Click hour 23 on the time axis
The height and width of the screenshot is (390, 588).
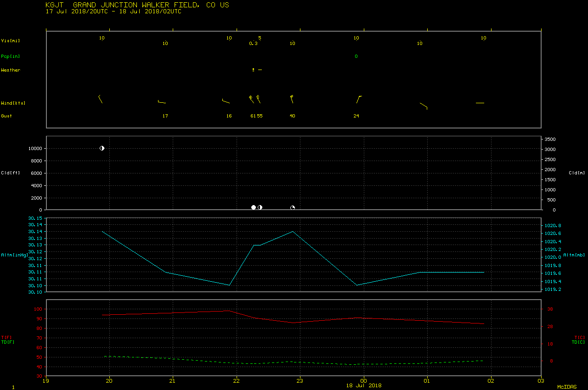coord(300,380)
